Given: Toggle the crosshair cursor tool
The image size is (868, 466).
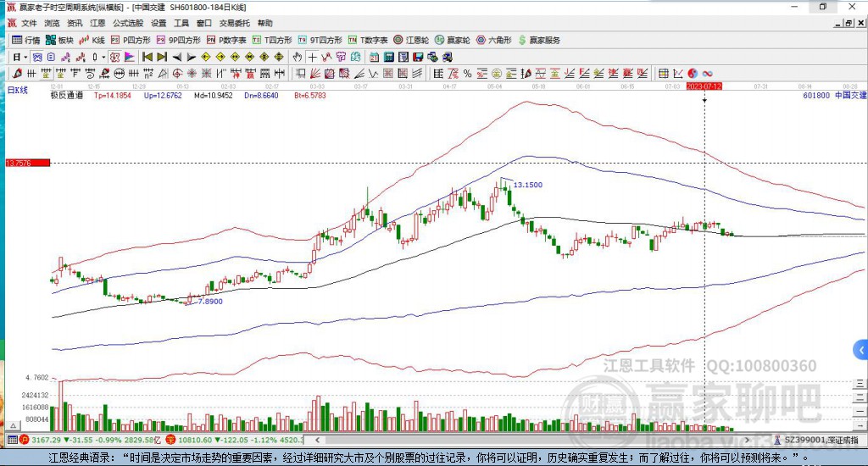Looking at the screenshot, I should (x=312, y=57).
